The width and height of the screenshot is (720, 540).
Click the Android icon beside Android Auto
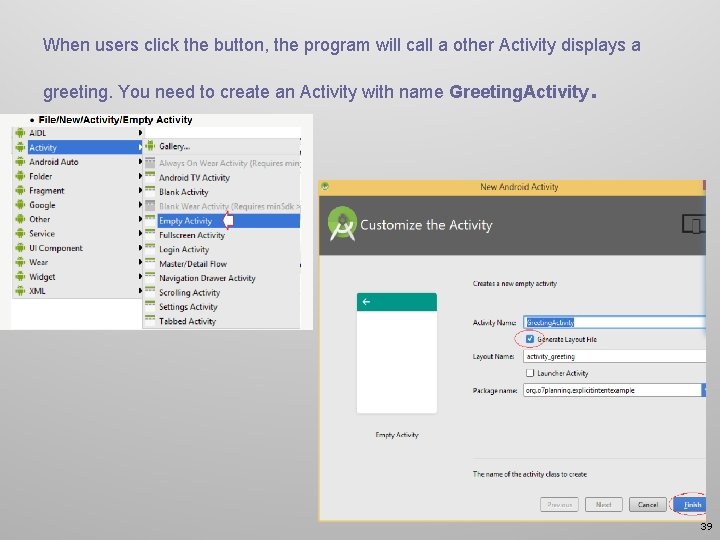[20, 162]
